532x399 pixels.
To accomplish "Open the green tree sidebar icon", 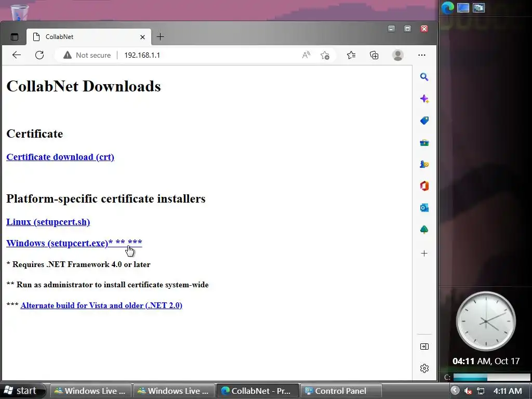I will tap(424, 230).
